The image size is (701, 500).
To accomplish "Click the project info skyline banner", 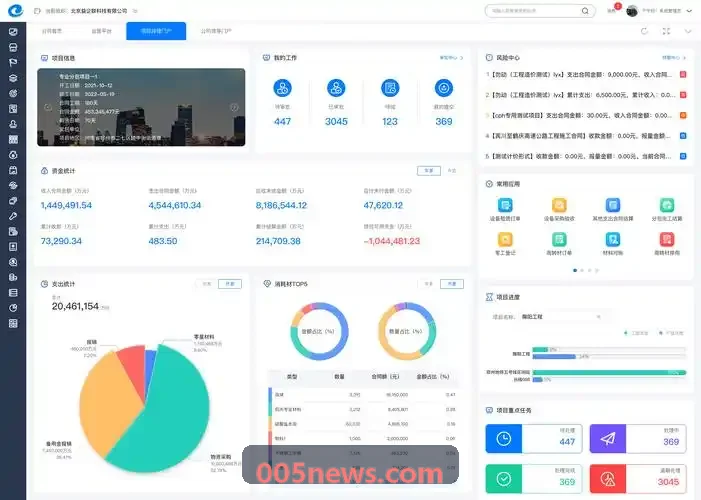I will point(141,107).
